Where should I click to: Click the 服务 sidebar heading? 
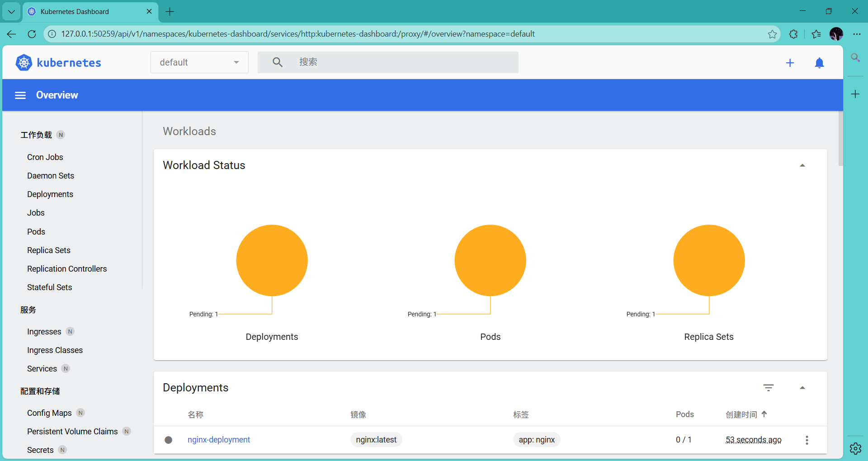[x=28, y=310]
